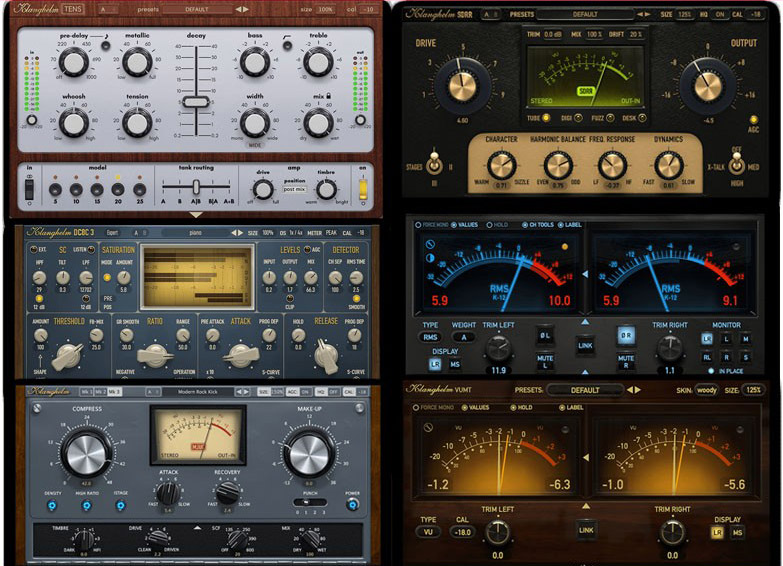The width and height of the screenshot is (783, 566).
Task: Open the skin woody dropdown
Action: 707,390
